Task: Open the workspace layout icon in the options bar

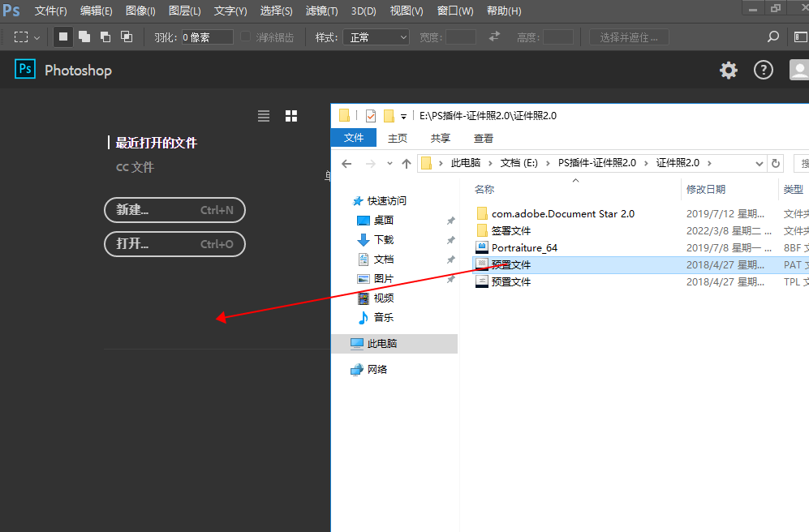Action: point(800,36)
